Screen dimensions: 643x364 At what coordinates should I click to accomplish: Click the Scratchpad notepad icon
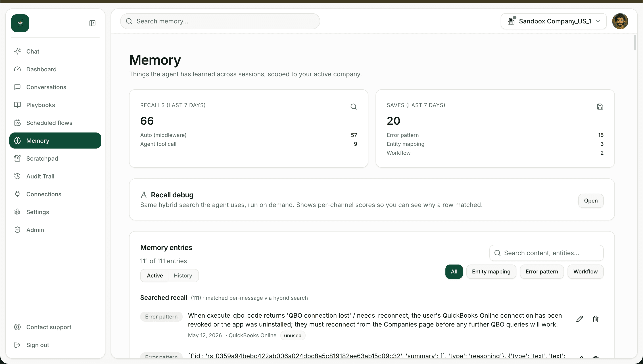[17, 159]
